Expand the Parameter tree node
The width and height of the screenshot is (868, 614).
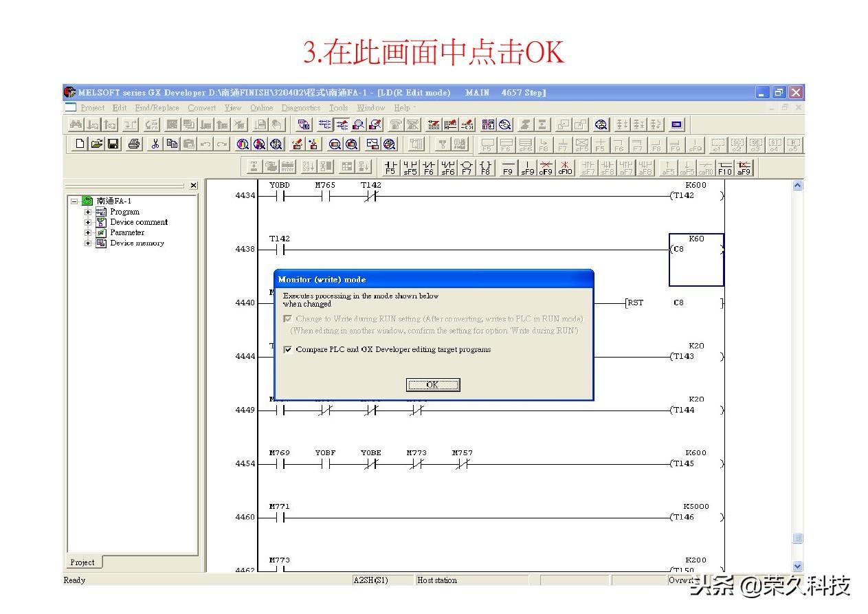tap(88, 233)
